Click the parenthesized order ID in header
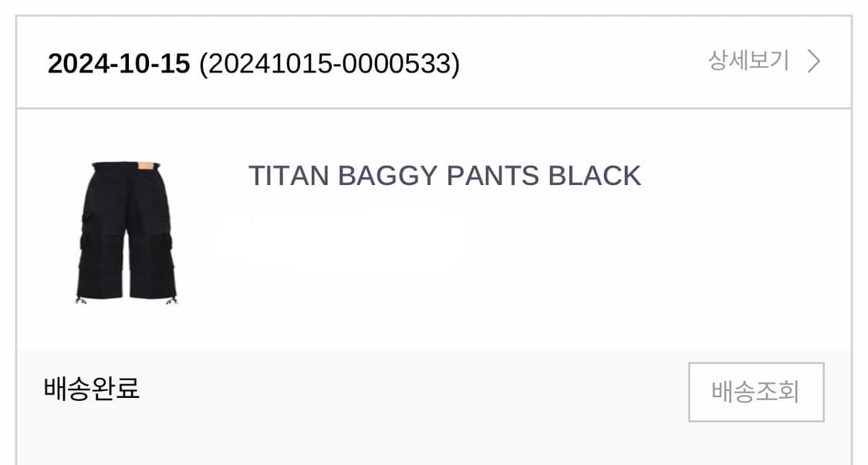Image resolution: width=868 pixels, height=465 pixels. coord(329,64)
